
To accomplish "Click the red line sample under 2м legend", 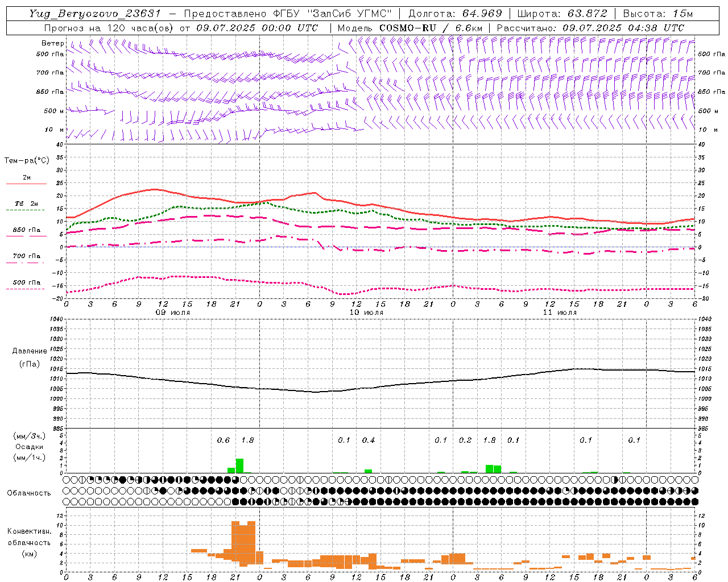I will point(26,184).
